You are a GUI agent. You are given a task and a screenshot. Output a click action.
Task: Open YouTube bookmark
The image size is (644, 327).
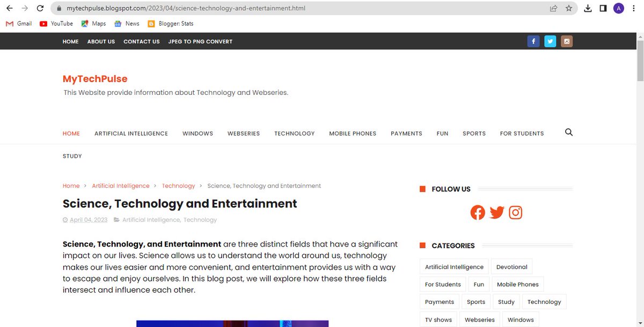(x=56, y=24)
